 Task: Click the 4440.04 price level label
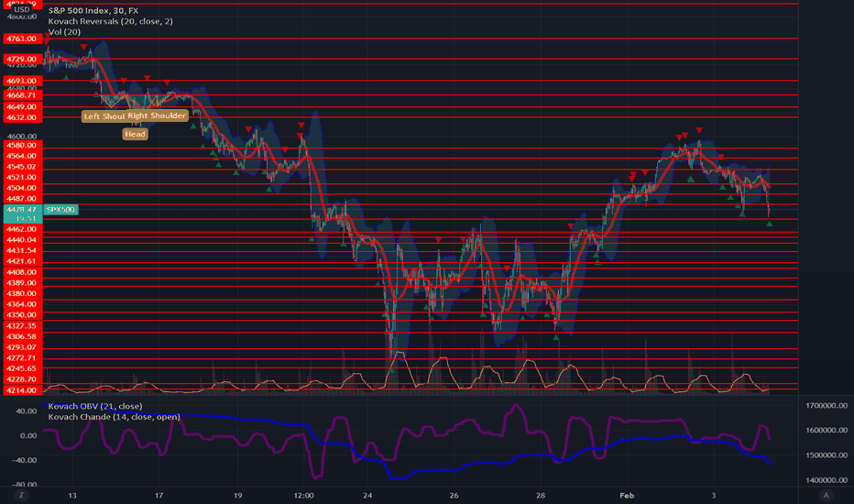pyautogui.click(x=22, y=240)
